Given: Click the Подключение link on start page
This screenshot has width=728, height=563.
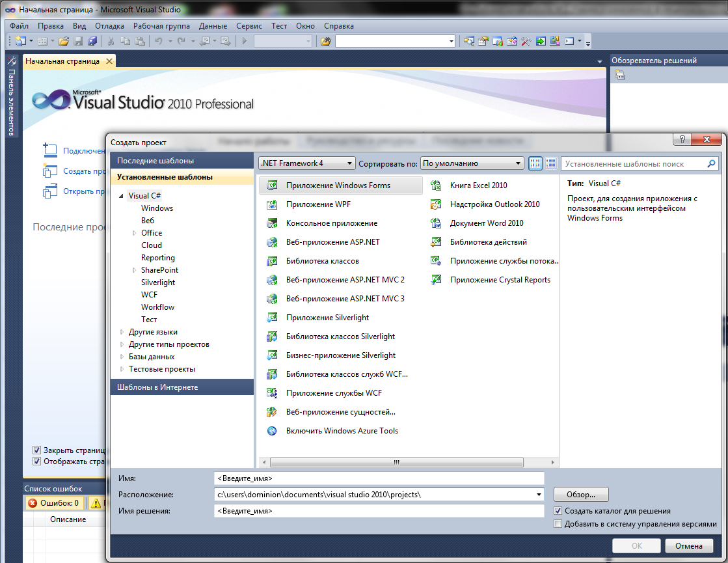Looking at the screenshot, I should 84,151.
